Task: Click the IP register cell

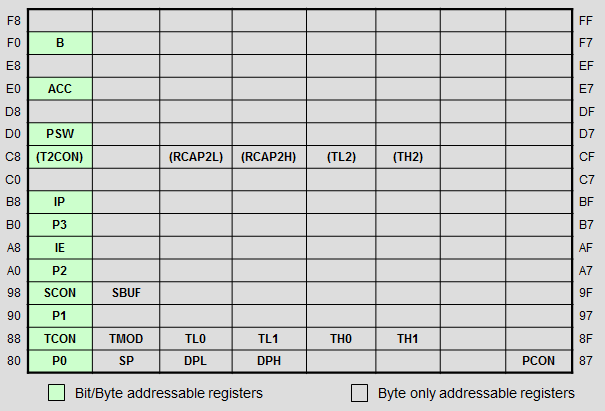Action: 61,202
